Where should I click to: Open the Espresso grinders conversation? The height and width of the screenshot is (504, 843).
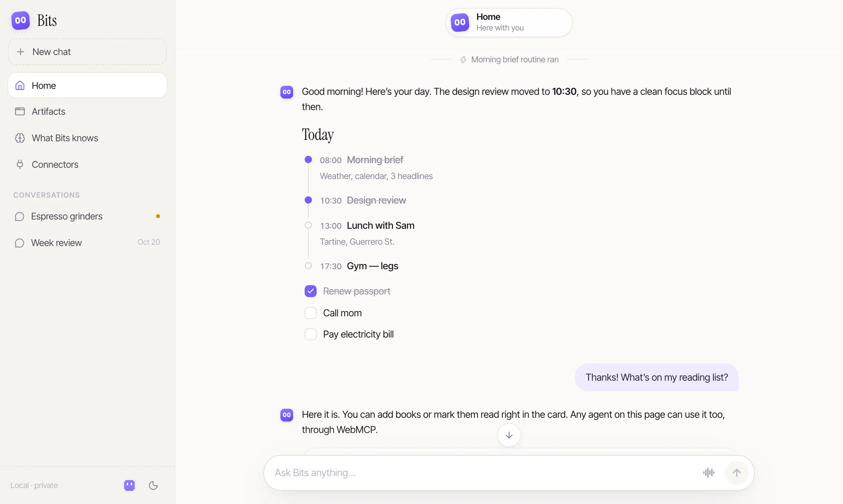click(x=87, y=216)
